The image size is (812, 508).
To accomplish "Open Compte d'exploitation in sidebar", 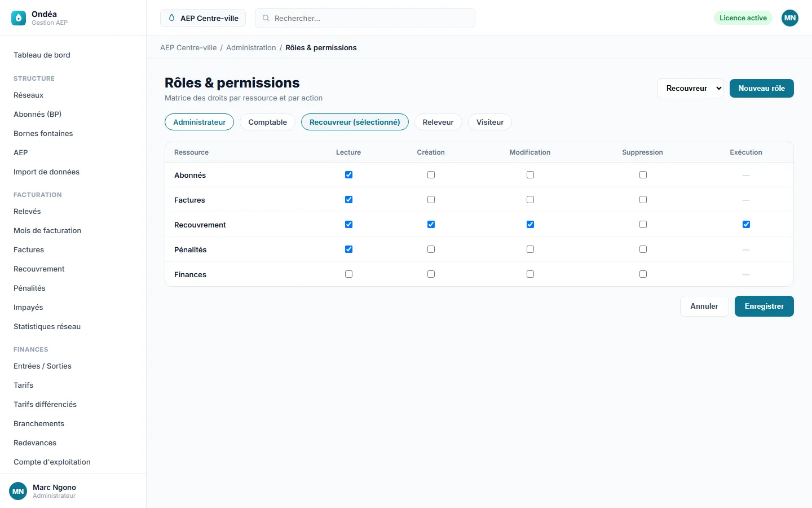I will coord(73,462).
